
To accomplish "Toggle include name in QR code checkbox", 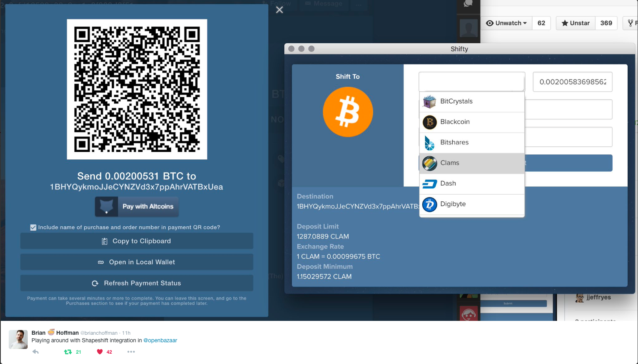I will (33, 227).
